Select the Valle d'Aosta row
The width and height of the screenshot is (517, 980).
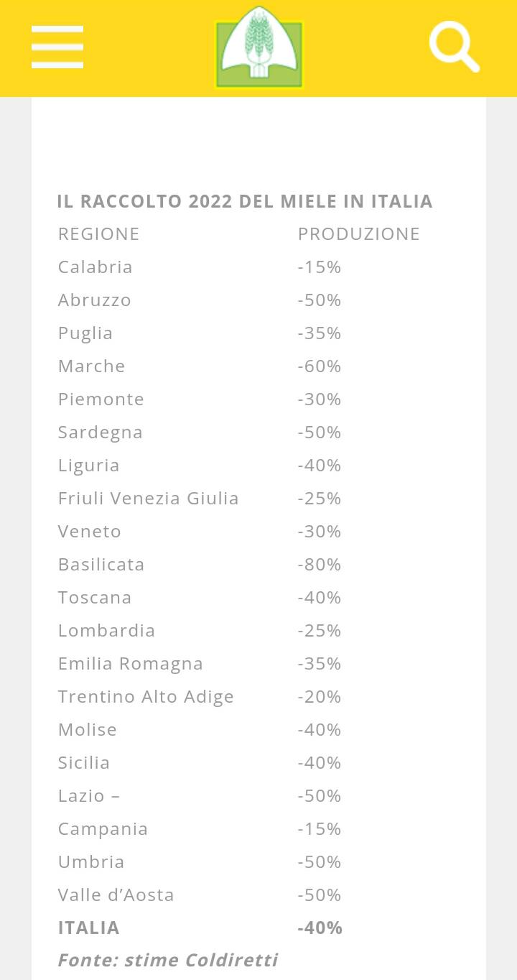(116, 895)
